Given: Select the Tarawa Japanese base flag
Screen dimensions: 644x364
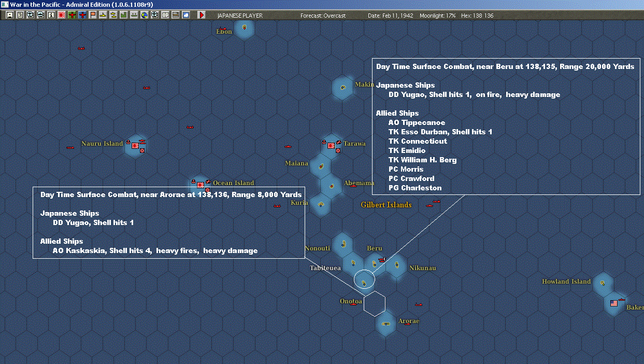Looking at the screenshot, I should (x=331, y=146).
